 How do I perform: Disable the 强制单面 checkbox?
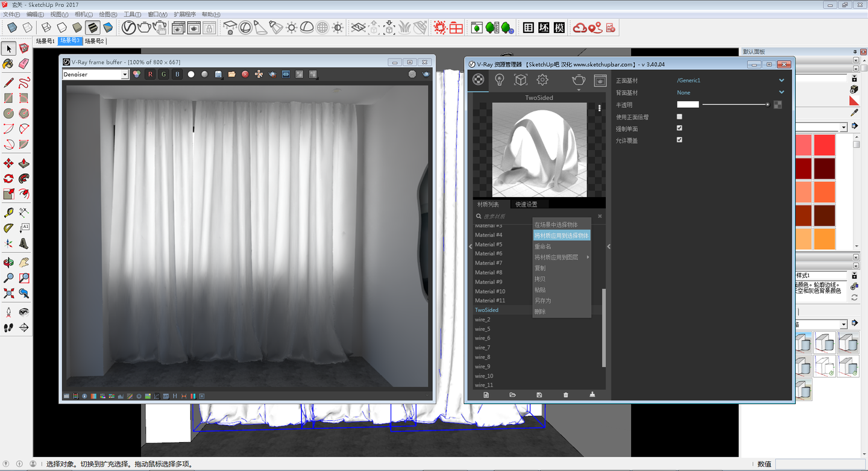pyautogui.click(x=679, y=128)
